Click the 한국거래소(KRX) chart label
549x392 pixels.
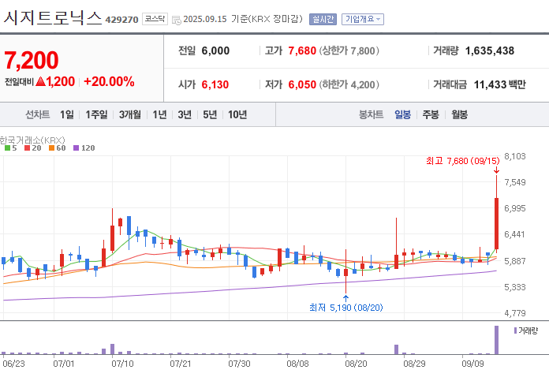tap(32, 140)
